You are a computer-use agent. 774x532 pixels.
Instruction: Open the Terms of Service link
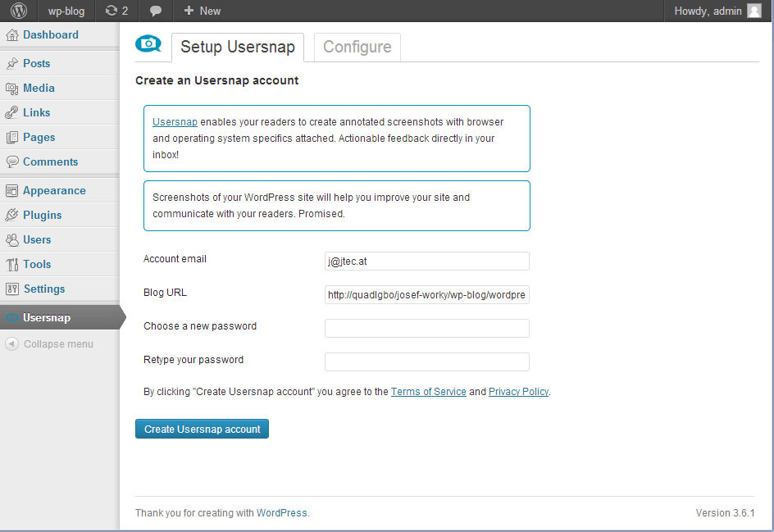pos(429,391)
